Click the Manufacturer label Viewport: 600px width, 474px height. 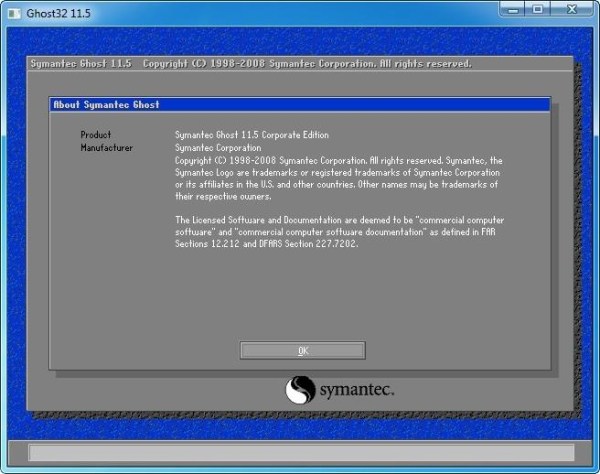point(106,147)
